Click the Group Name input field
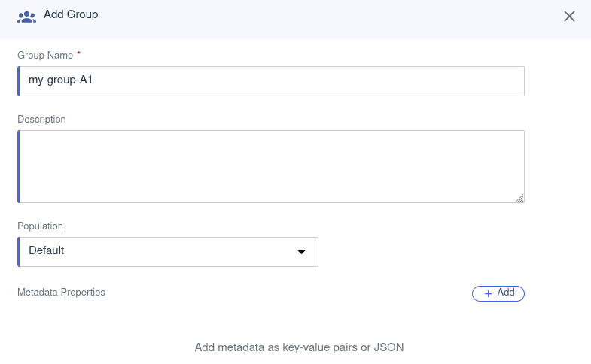This screenshot has height=364, width=591. coord(271,81)
